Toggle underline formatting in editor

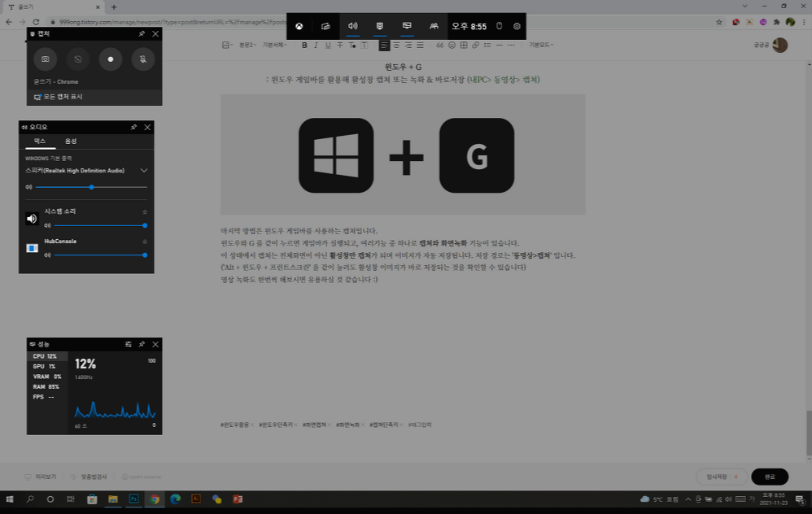pos(328,45)
